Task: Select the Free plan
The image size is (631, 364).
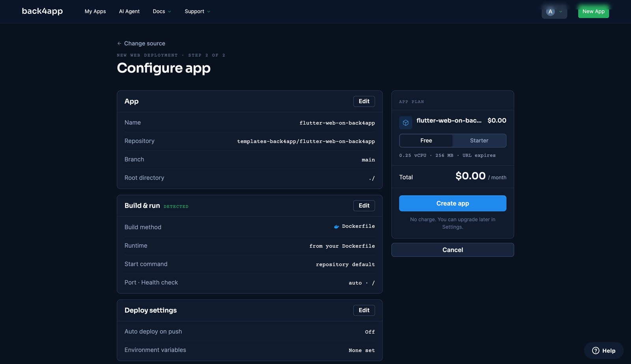Action: (426, 141)
